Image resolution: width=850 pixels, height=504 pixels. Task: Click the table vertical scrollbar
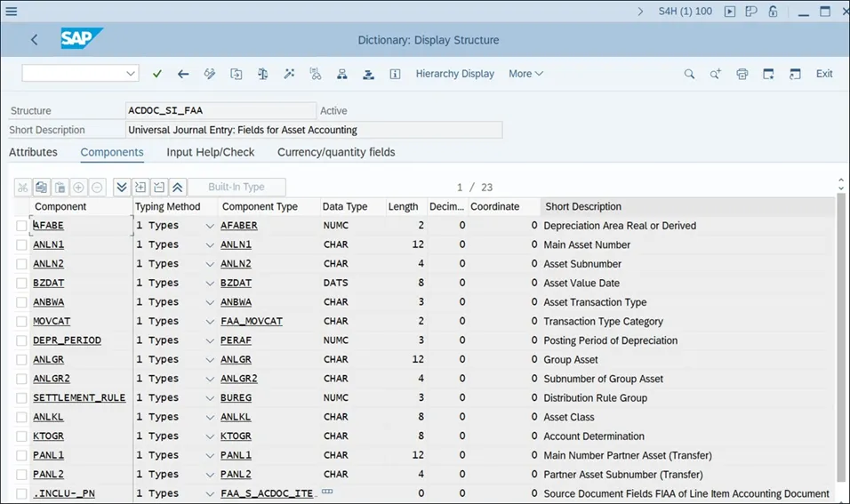(841, 338)
